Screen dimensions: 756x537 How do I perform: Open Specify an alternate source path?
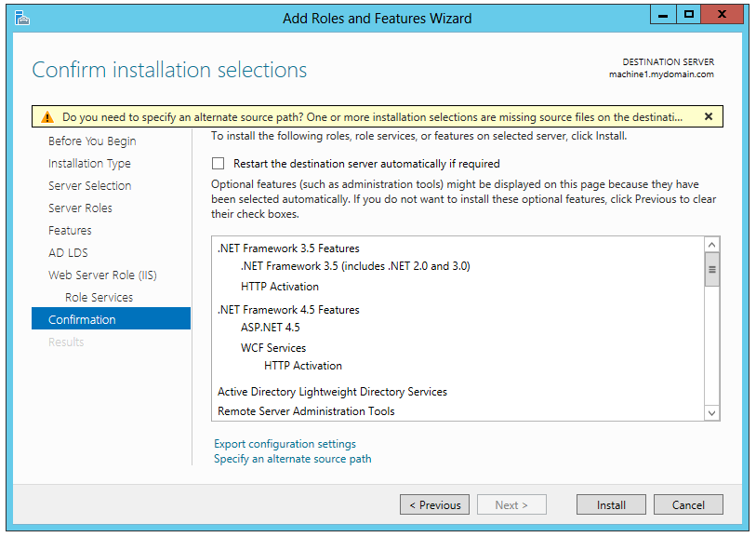tap(292, 459)
